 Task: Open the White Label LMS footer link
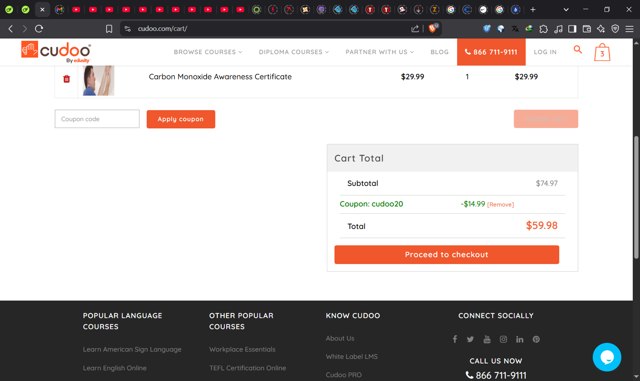[351, 356]
